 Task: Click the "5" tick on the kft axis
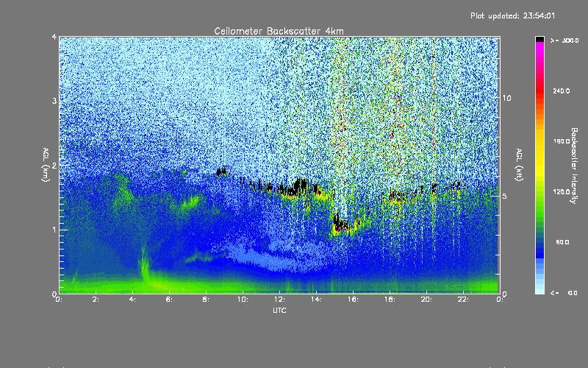[x=505, y=196]
